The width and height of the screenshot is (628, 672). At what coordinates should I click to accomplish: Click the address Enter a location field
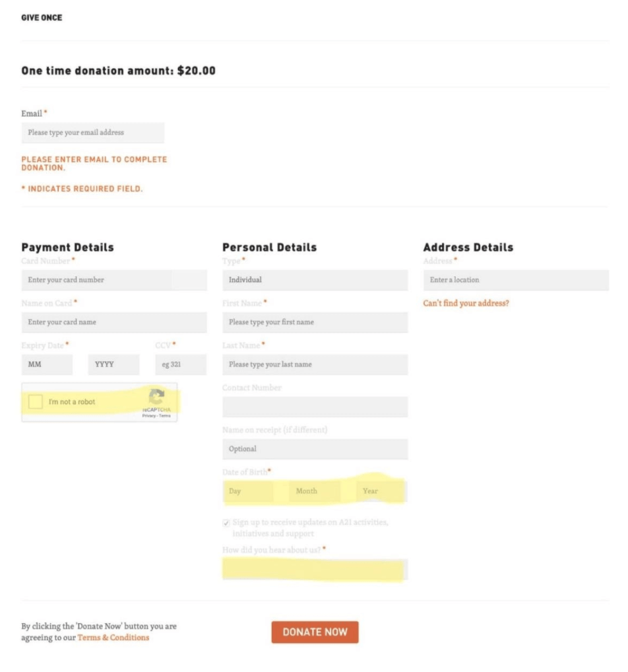(x=515, y=280)
